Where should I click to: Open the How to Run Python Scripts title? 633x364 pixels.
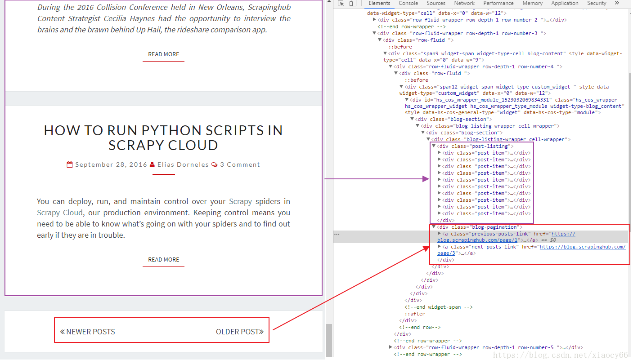click(x=163, y=138)
